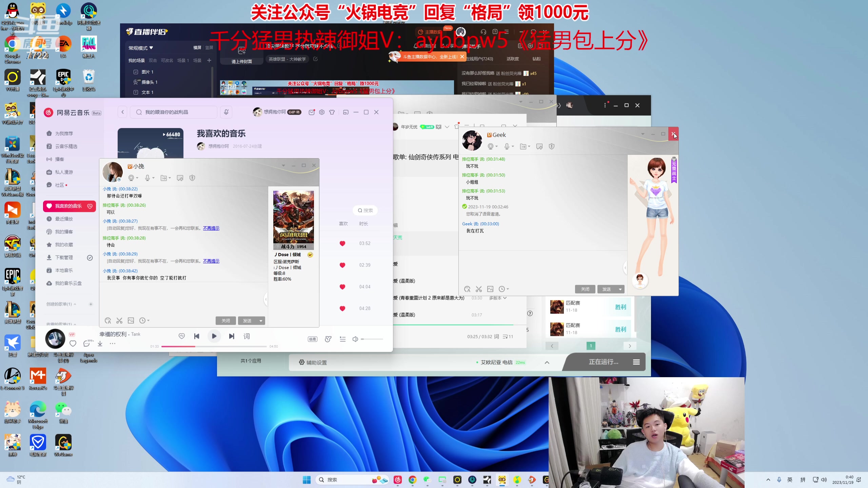The width and height of the screenshot is (868, 488).
Task: Switch NetEase Music to mini player mode
Action: click(346, 112)
